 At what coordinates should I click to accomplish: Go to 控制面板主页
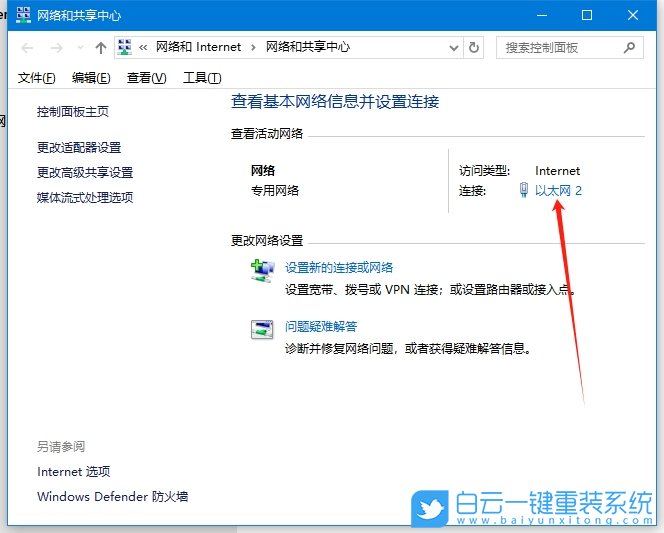pos(73,112)
